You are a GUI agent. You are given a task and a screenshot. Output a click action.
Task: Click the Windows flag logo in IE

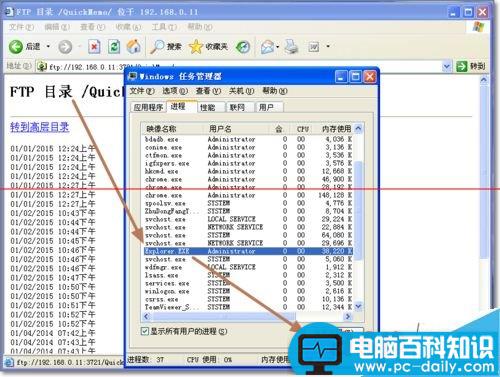click(x=479, y=27)
